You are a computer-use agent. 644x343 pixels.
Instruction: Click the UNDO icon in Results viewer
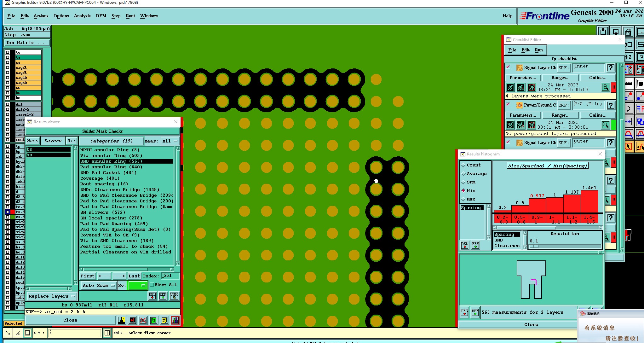pos(174,296)
